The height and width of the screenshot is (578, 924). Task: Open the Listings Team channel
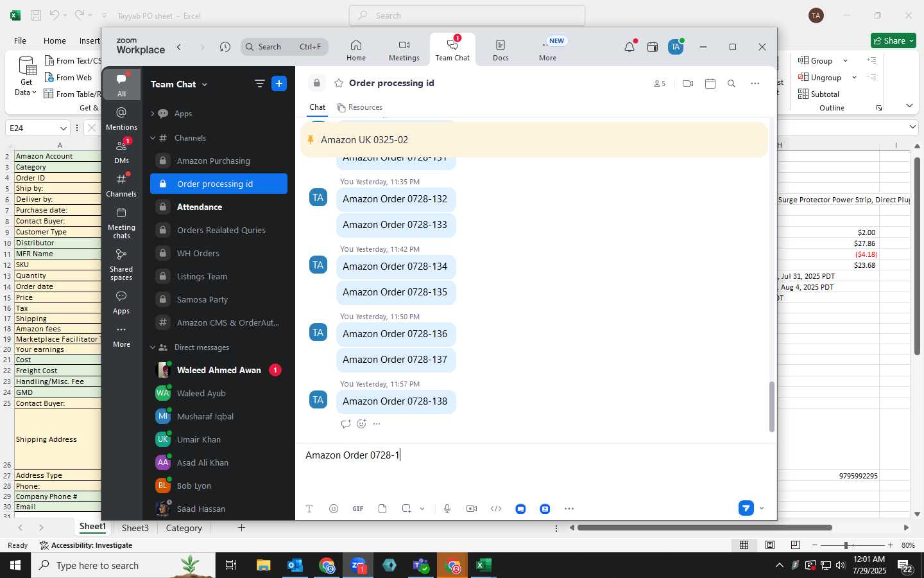click(219, 276)
